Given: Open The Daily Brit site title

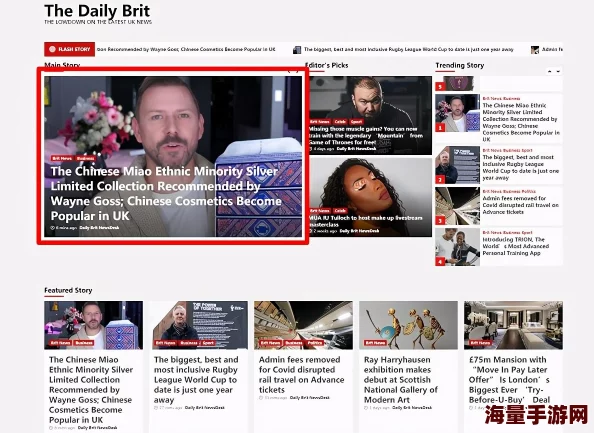Looking at the screenshot, I should coord(97,11).
